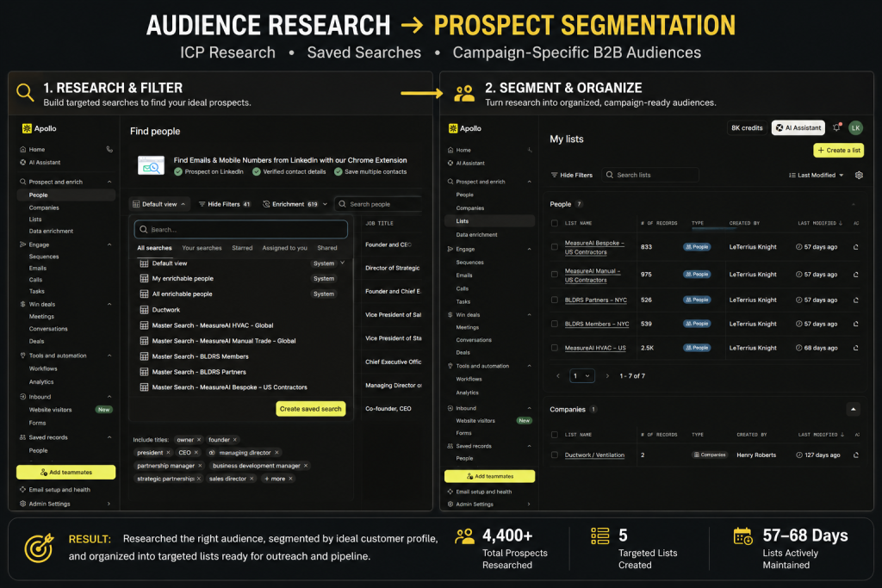Click the phone dialer icon beside Home

coord(109,150)
